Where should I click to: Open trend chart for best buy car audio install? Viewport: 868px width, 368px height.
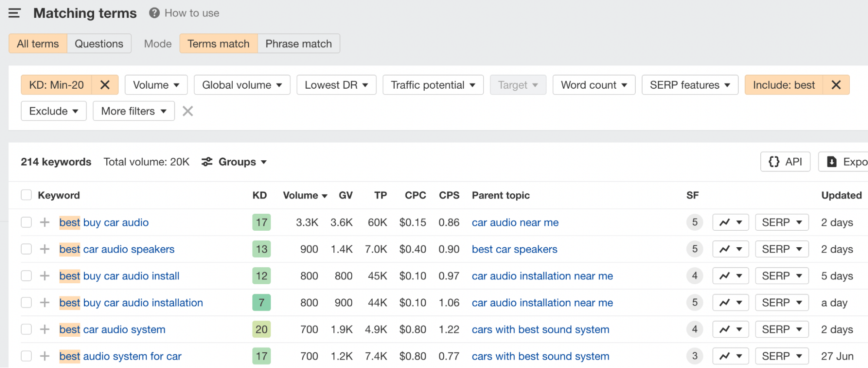[x=730, y=276]
